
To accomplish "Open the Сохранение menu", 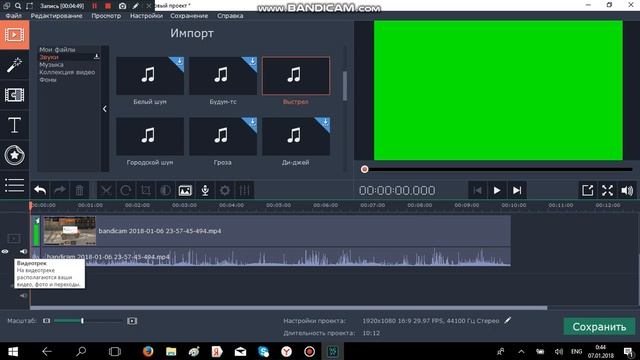I will coord(189,16).
